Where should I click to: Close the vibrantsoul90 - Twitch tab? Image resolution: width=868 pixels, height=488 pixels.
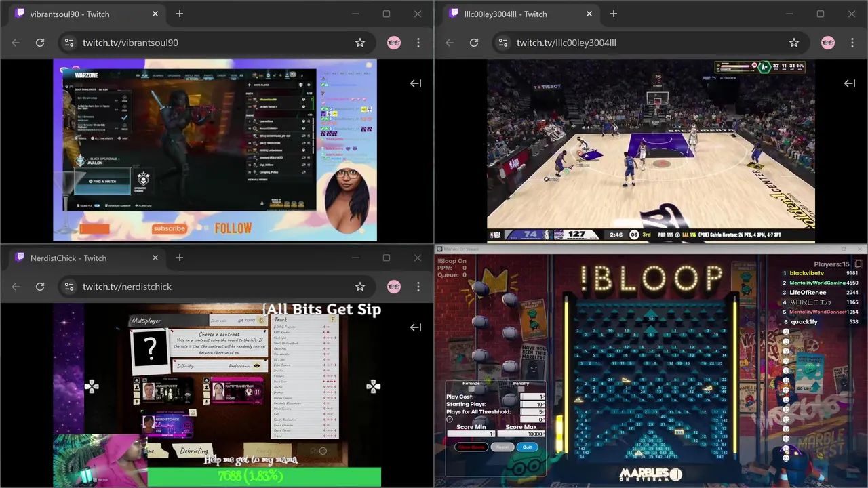click(155, 14)
